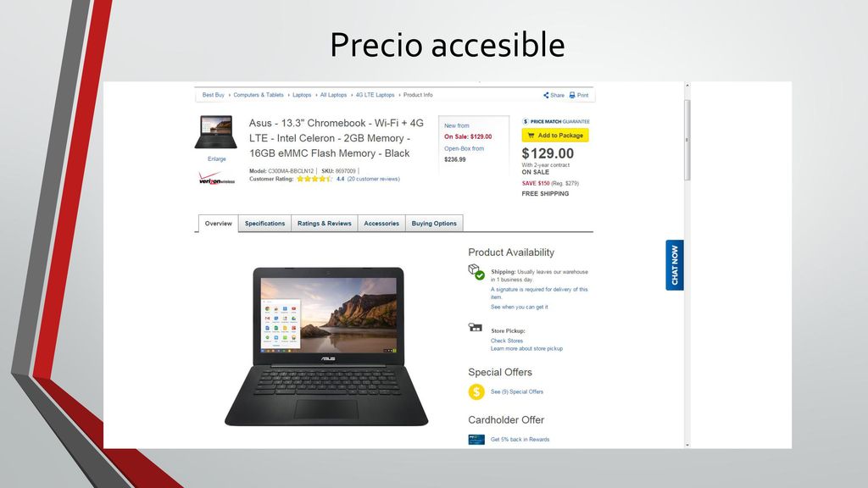868x488 pixels.
Task: Switch to Ratings & Reviews tab
Action: (325, 224)
